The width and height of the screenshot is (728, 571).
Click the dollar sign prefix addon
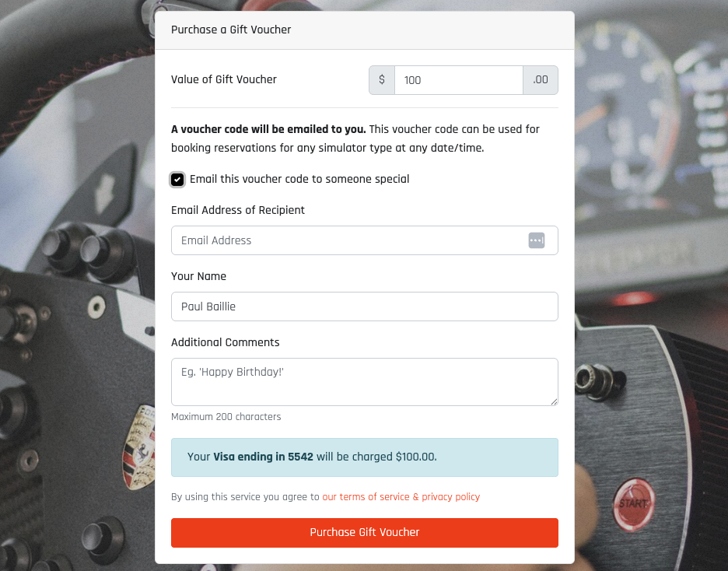pos(382,80)
